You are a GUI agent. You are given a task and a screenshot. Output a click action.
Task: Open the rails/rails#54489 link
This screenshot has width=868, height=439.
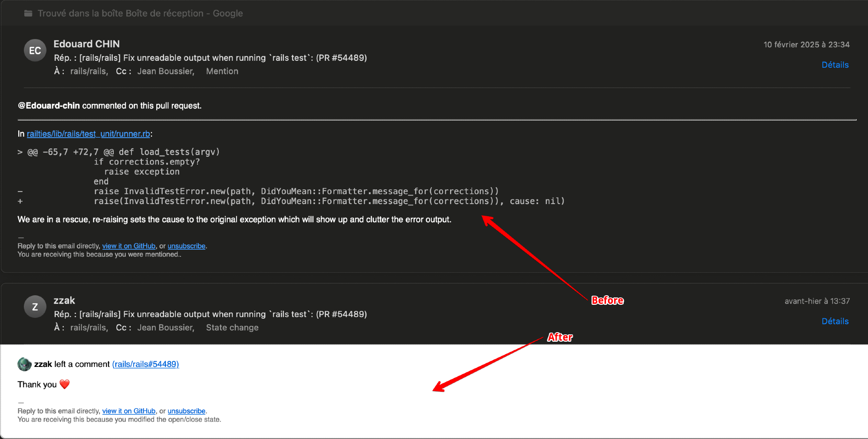(x=145, y=364)
